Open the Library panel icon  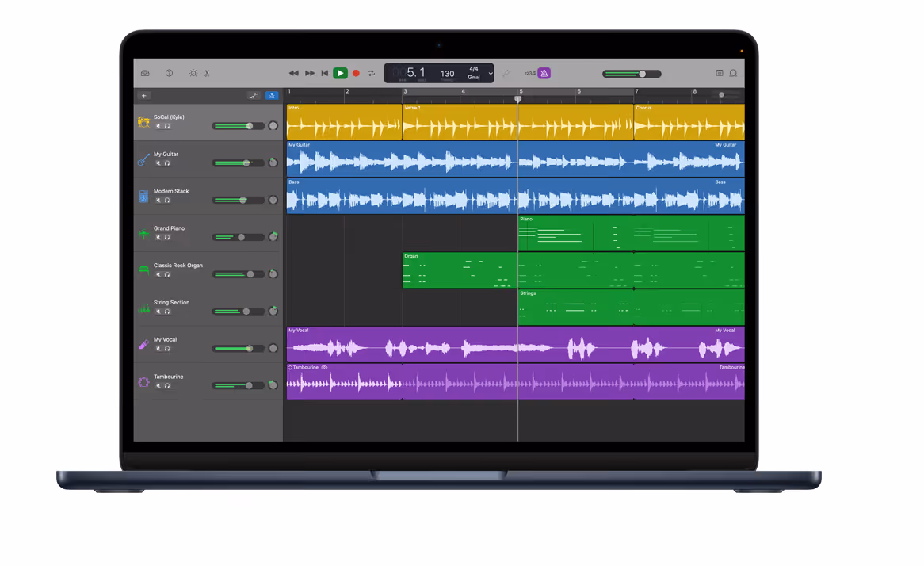[145, 73]
